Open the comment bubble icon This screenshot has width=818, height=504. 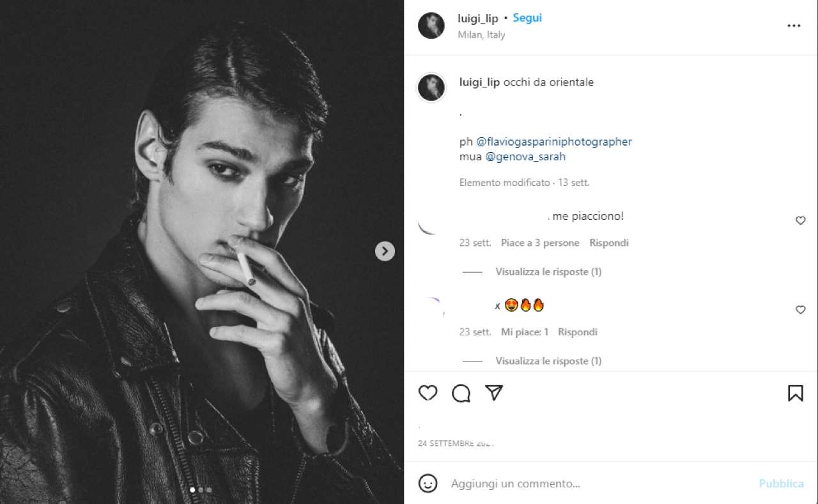click(x=461, y=393)
